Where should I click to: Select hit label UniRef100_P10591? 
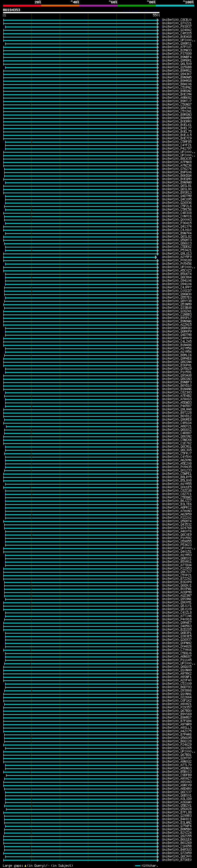(177, 372)
